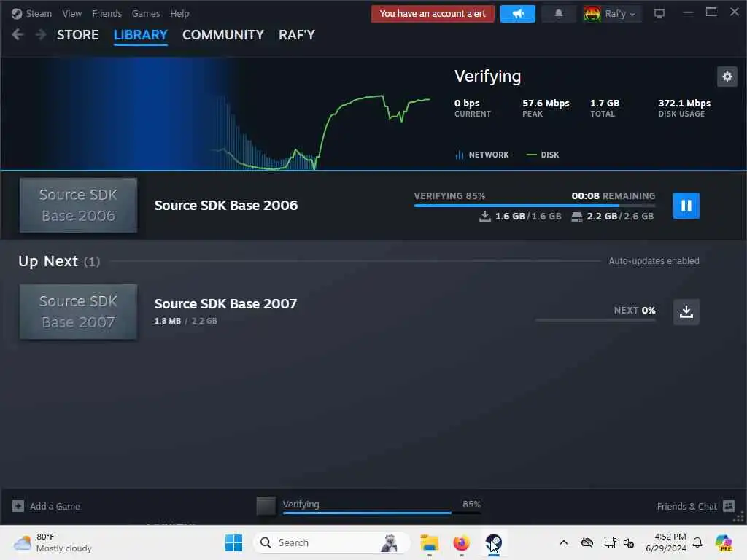The image size is (747, 560).
Task: Start downloading Source SDK Base 2007 now
Action: click(x=686, y=312)
